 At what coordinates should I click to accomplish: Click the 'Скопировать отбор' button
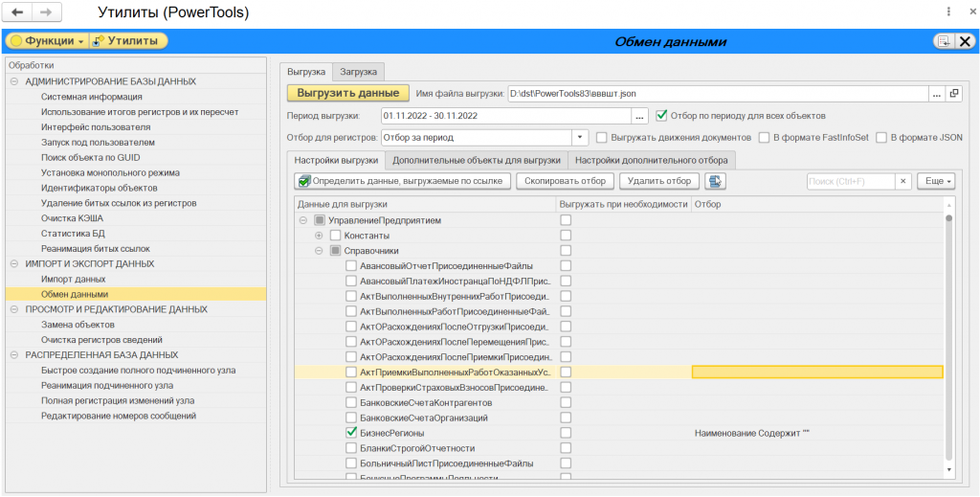point(566,181)
